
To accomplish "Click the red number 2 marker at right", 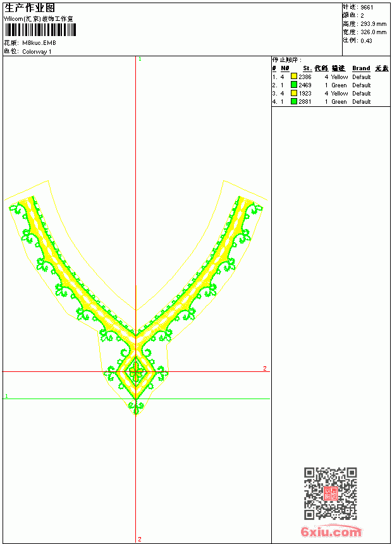I will (265, 368).
